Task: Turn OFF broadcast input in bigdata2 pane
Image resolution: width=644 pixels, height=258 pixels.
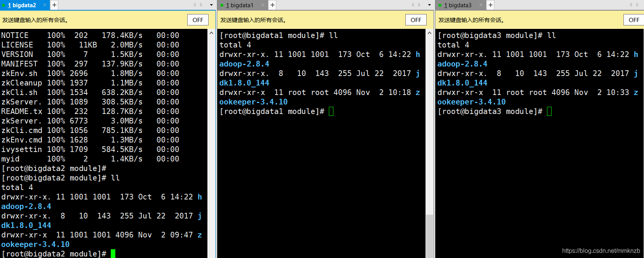Action: click(198, 20)
